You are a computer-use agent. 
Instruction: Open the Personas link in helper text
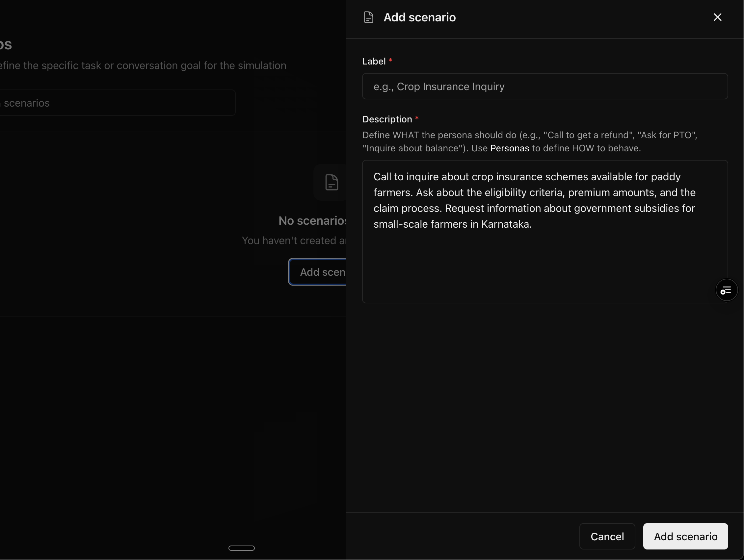pyautogui.click(x=510, y=148)
